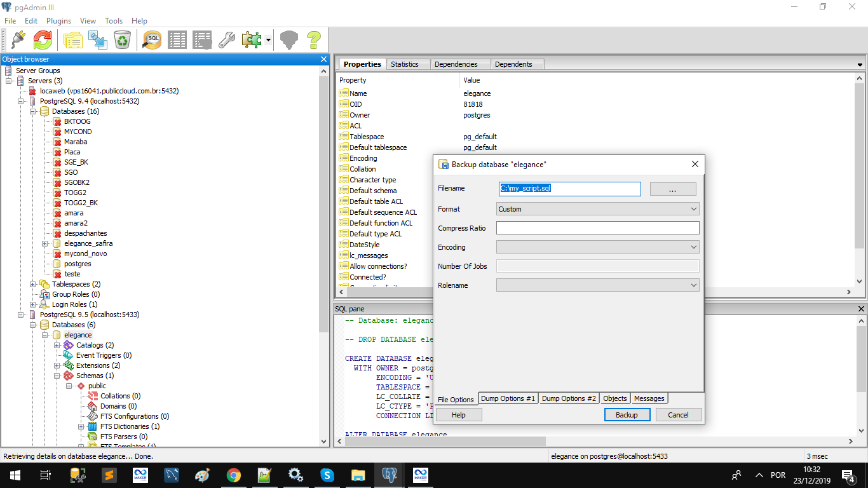Open the Maintenance wrench tool
Image resolution: width=868 pixels, height=488 pixels.
[x=227, y=40]
